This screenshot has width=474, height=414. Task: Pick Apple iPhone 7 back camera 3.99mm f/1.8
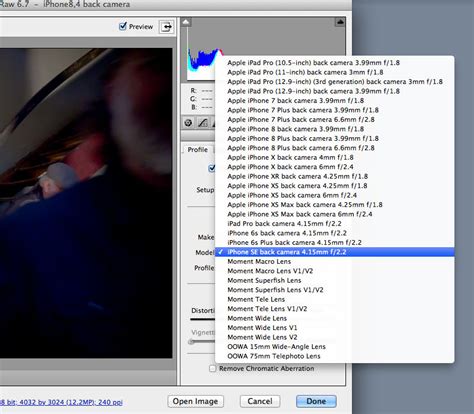(335, 100)
